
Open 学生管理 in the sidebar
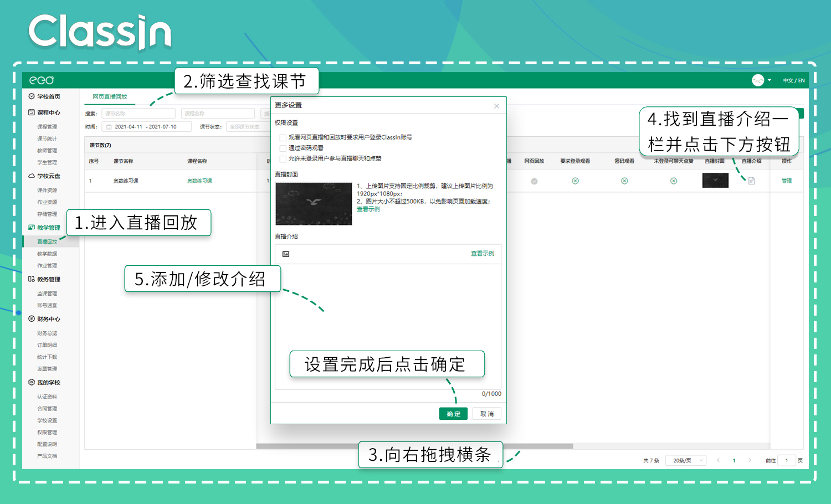(47, 163)
